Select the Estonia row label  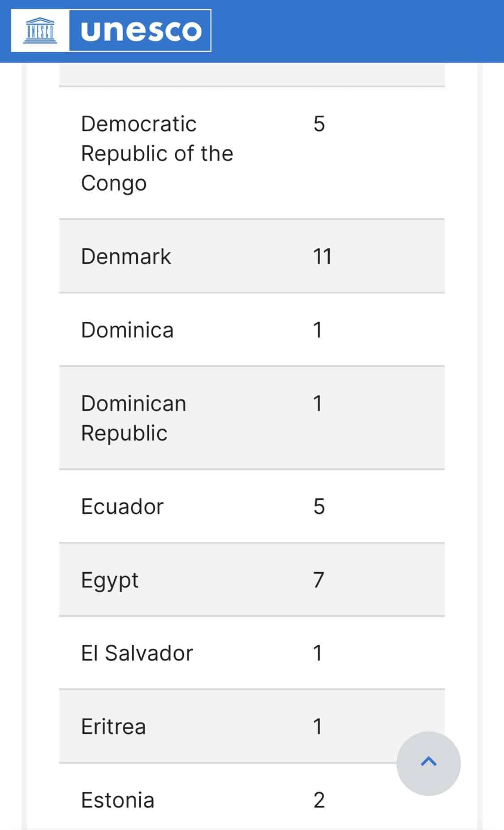tap(118, 800)
